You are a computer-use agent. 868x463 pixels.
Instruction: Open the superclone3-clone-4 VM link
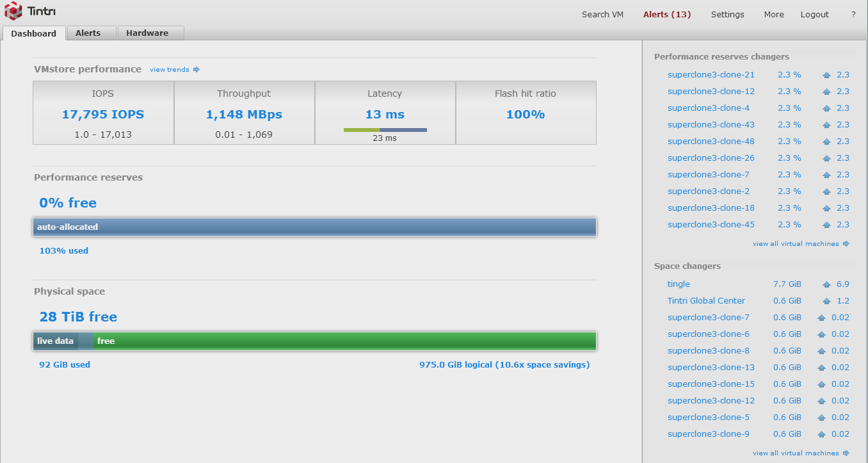pos(709,108)
